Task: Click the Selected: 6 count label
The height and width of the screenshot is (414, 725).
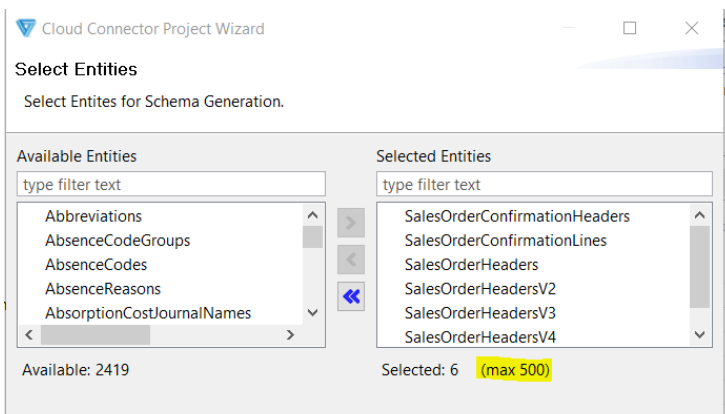Action: point(420,370)
